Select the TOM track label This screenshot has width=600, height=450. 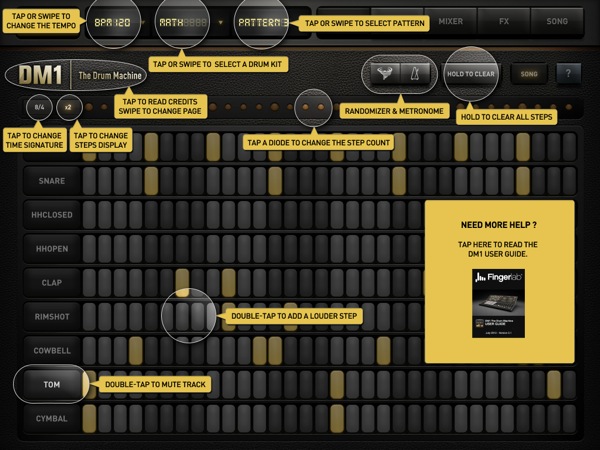pos(52,384)
